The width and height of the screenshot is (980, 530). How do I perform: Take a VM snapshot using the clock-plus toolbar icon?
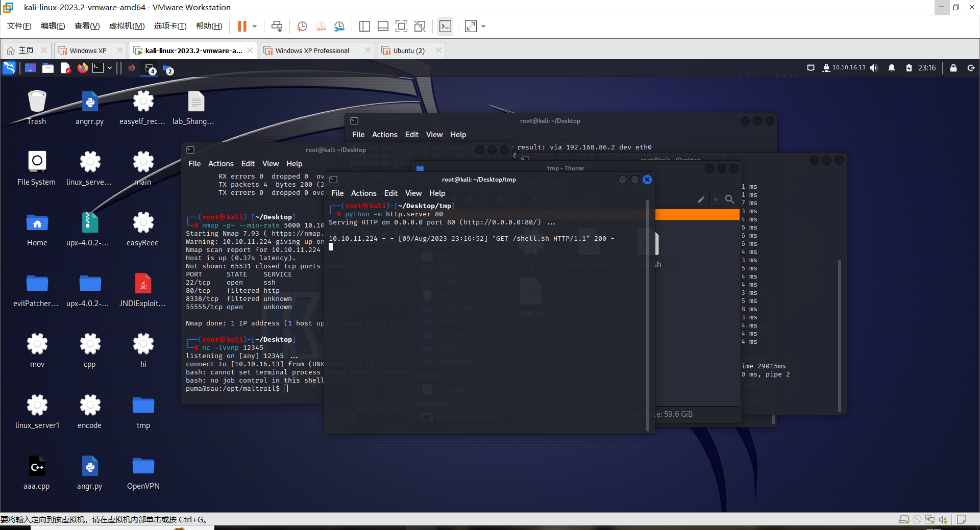tap(301, 26)
